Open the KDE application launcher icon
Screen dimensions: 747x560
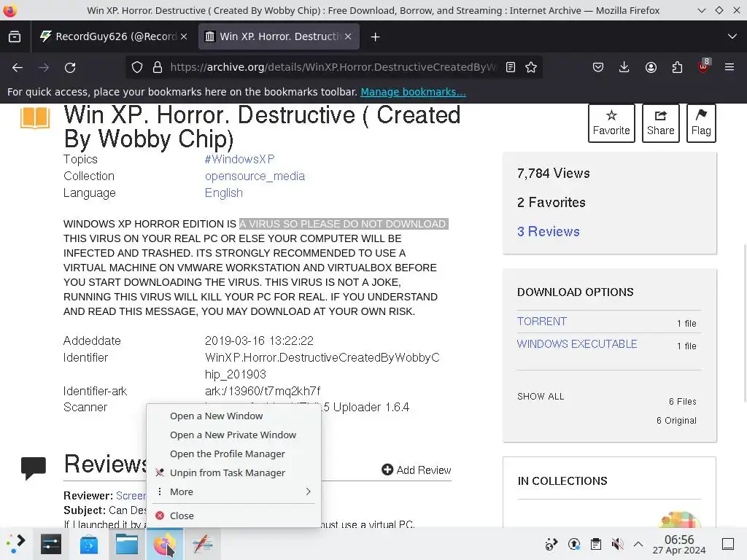click(x=16, y=544)
